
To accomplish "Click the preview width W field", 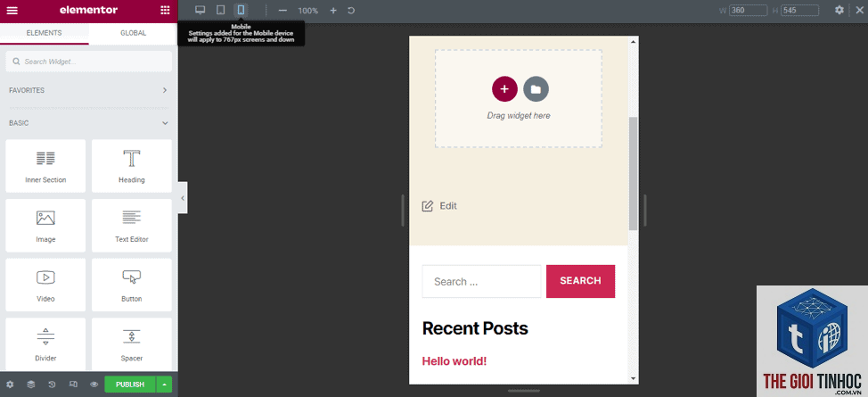I will 749,10.
